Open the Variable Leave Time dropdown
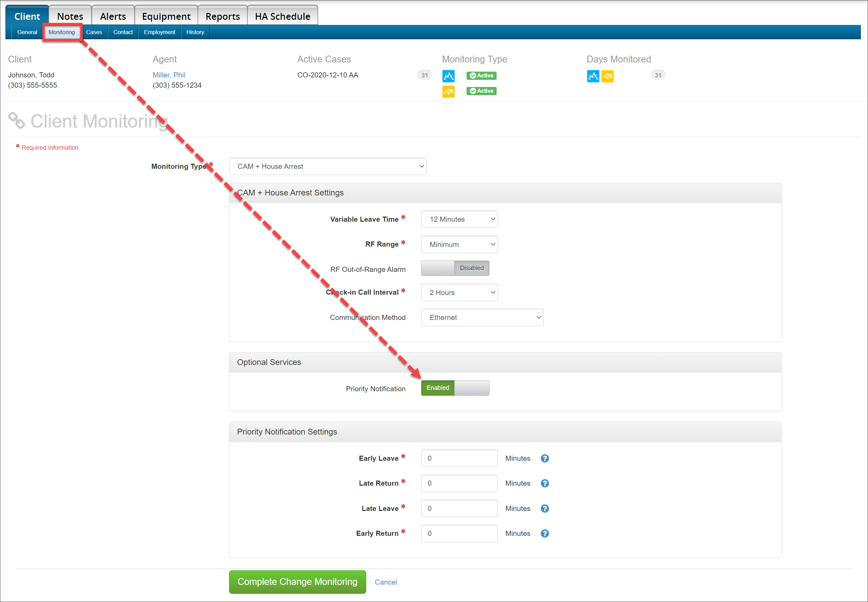Viewport: 868px width, 602px height. click(459, 219)
